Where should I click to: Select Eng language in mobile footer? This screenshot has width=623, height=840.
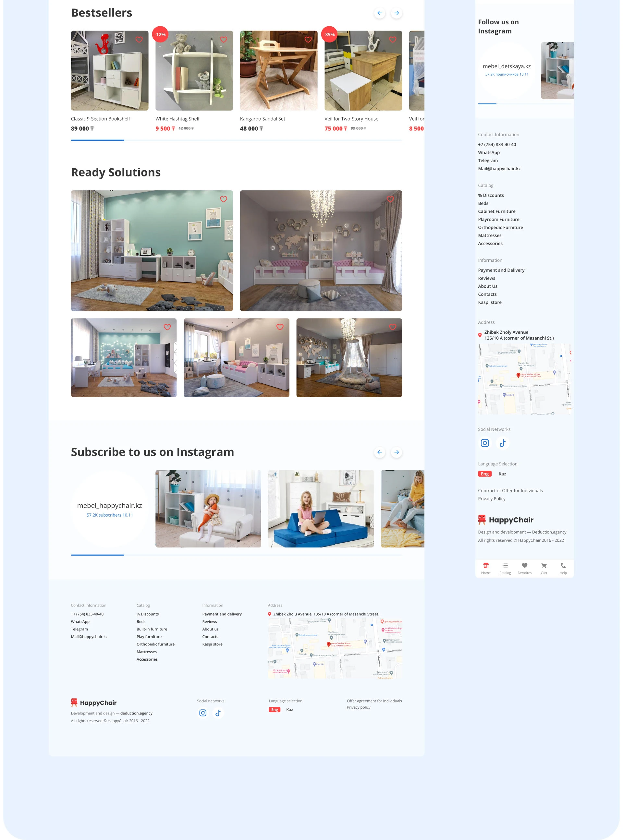[484, 474]
